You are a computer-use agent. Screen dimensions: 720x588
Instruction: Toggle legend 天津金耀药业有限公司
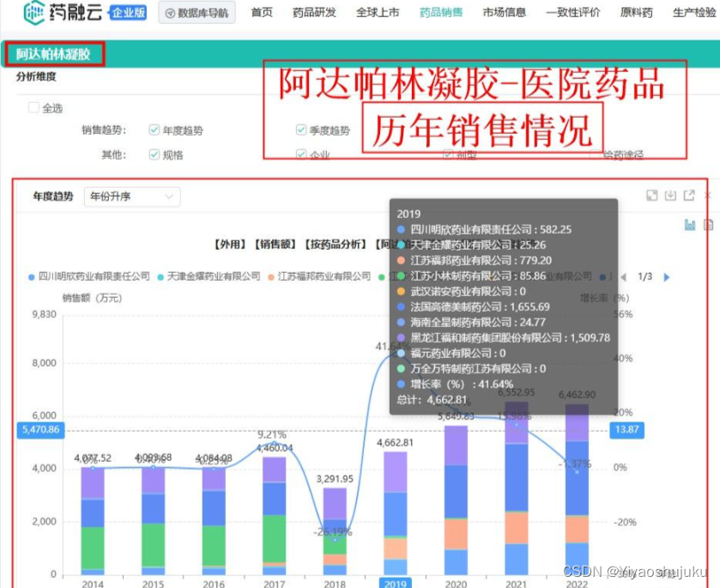coord(209,276)
